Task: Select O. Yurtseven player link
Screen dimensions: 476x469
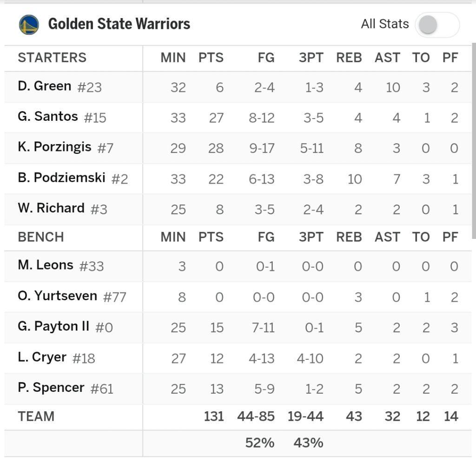Action: point(57,296)
